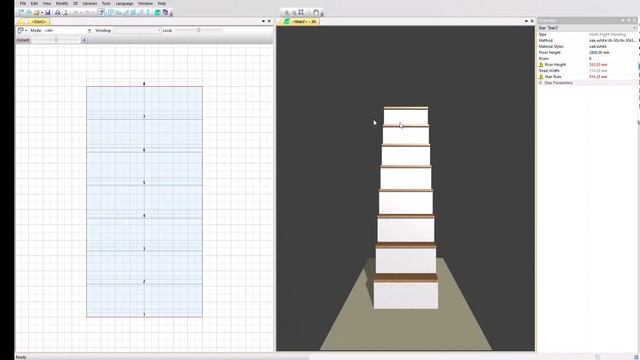Click the Redo arrow icon
Viewport: 640px width, 360px height.
pyautogui.click(x=87, y=13)
